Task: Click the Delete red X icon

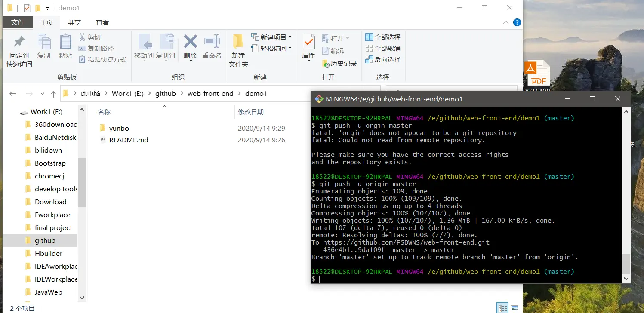Action: 190,42
